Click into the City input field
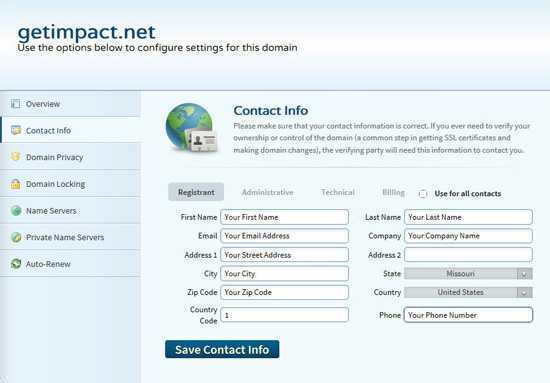The height and width of the screenshot is (383, 550). click(284, 273)
